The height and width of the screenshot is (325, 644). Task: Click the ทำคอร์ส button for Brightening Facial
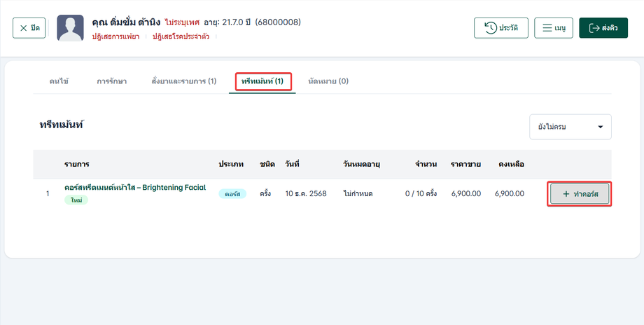click(580, 194)
